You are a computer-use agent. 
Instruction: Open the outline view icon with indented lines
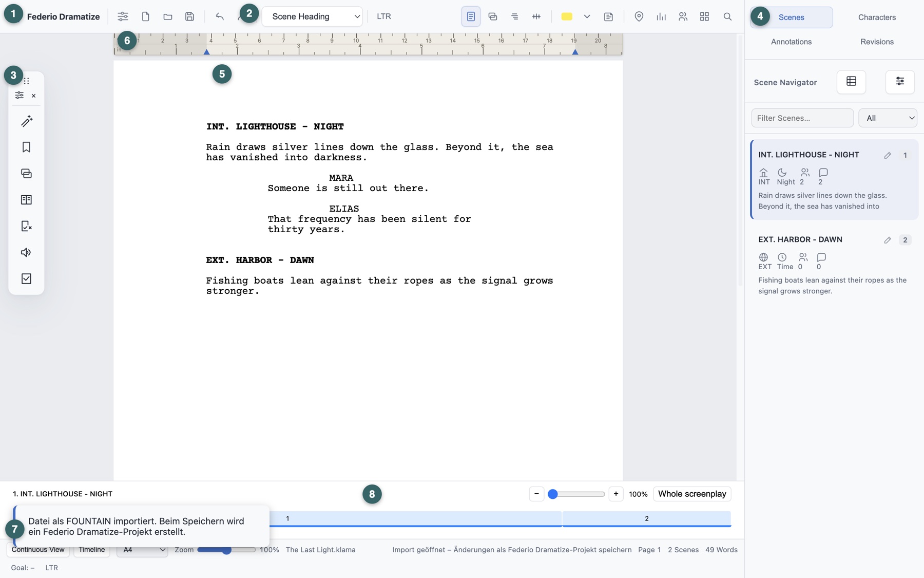click(514, 16)
